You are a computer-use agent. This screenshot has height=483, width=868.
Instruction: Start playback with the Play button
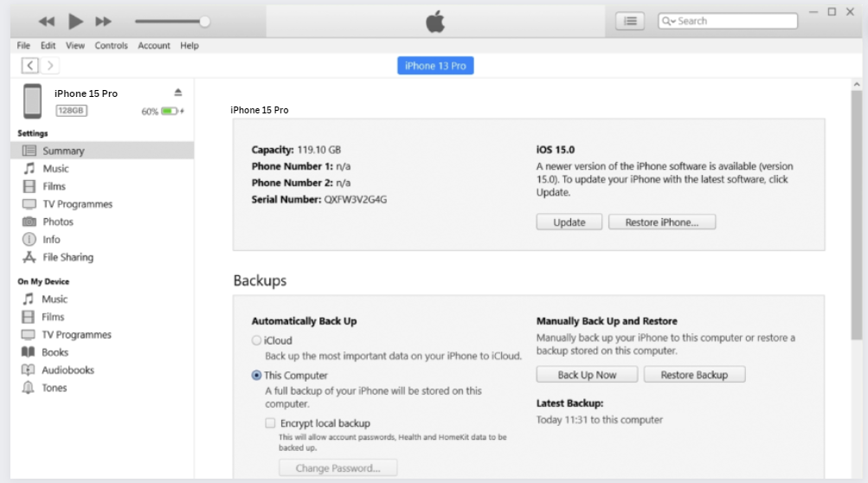pyautogui.click(x=75, y=22)
